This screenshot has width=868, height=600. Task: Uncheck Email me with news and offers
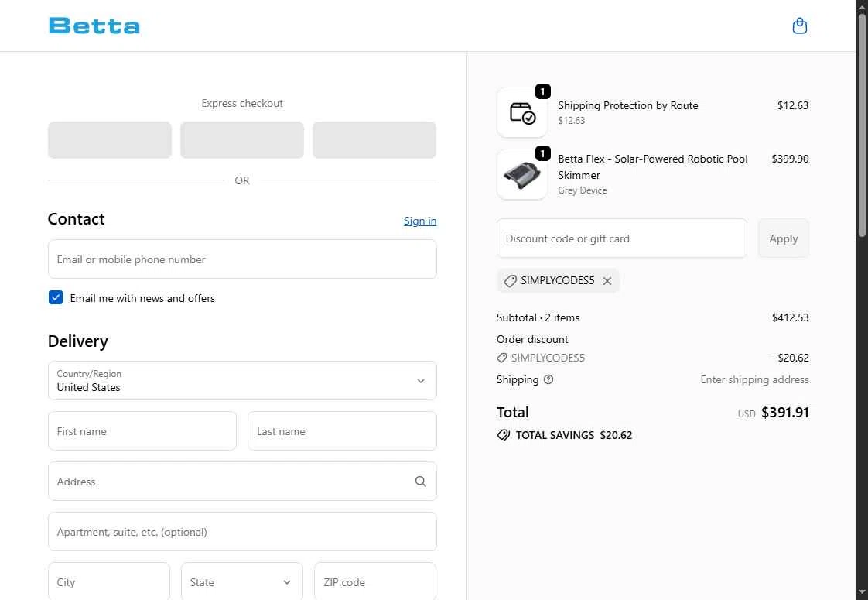(x=56, y=297)
